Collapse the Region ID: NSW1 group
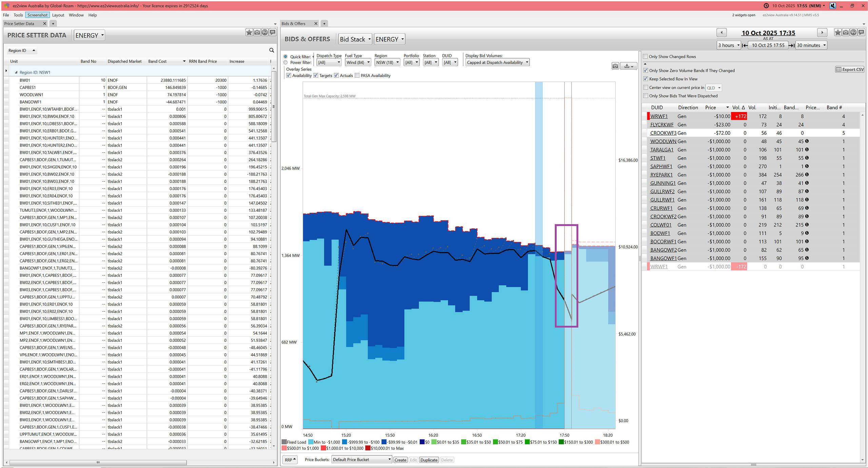Viewport: 868px width, 468px height. [x=16, y=72]
